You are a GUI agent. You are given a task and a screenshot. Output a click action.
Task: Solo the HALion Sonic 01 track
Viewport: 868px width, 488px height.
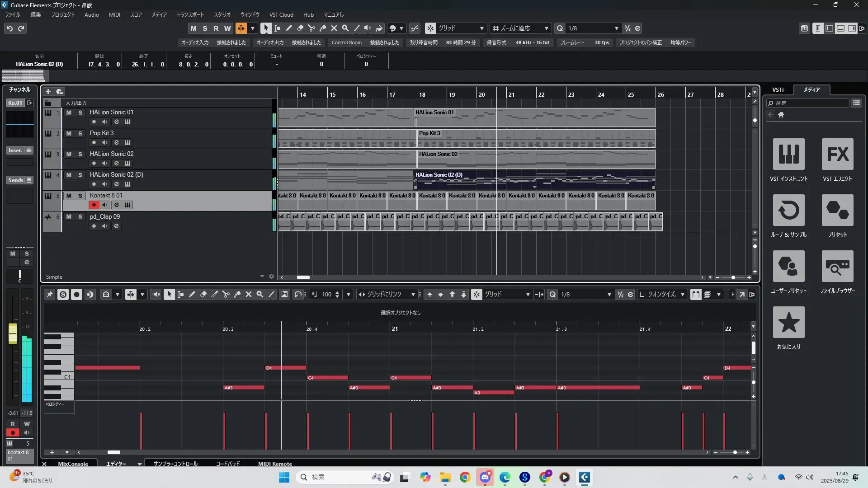(80, 113)
